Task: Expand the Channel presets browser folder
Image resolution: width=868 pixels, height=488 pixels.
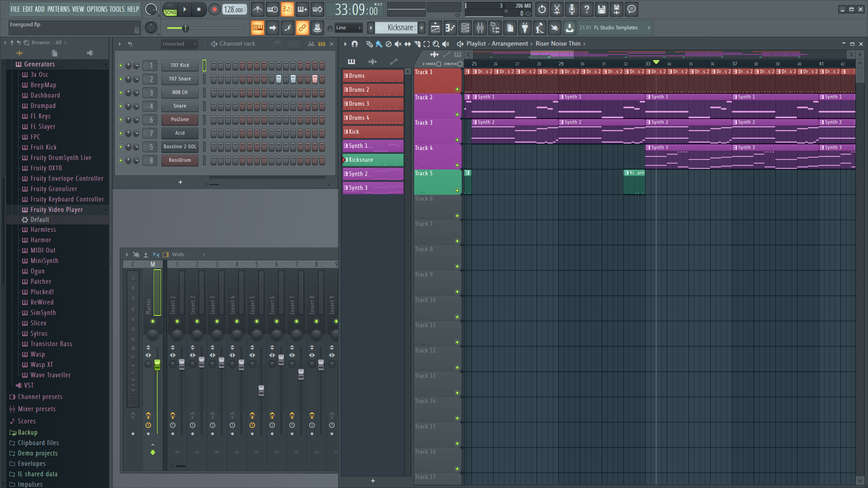Action: tap(40, 397)
